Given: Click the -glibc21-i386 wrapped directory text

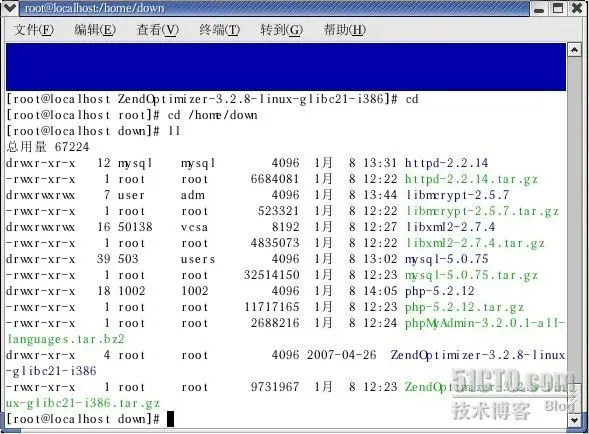Looking at the screenshot, I should click(51, 371).
